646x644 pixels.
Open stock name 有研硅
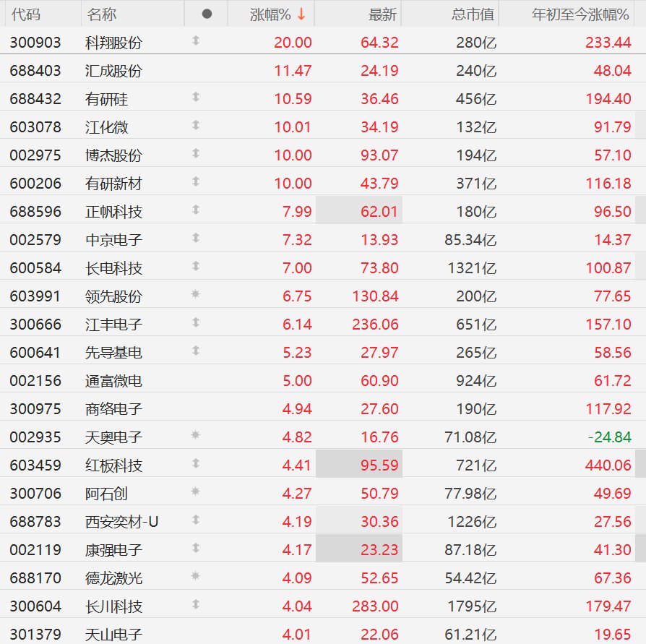(107, 99)
